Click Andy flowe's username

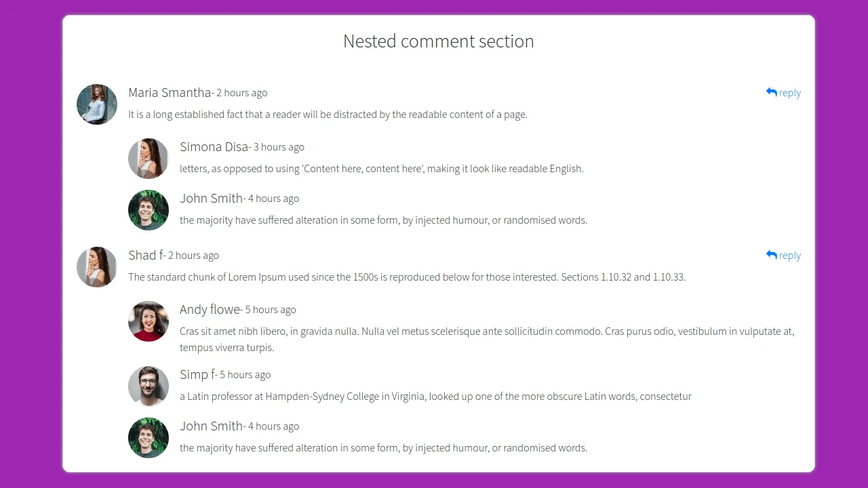210,309
